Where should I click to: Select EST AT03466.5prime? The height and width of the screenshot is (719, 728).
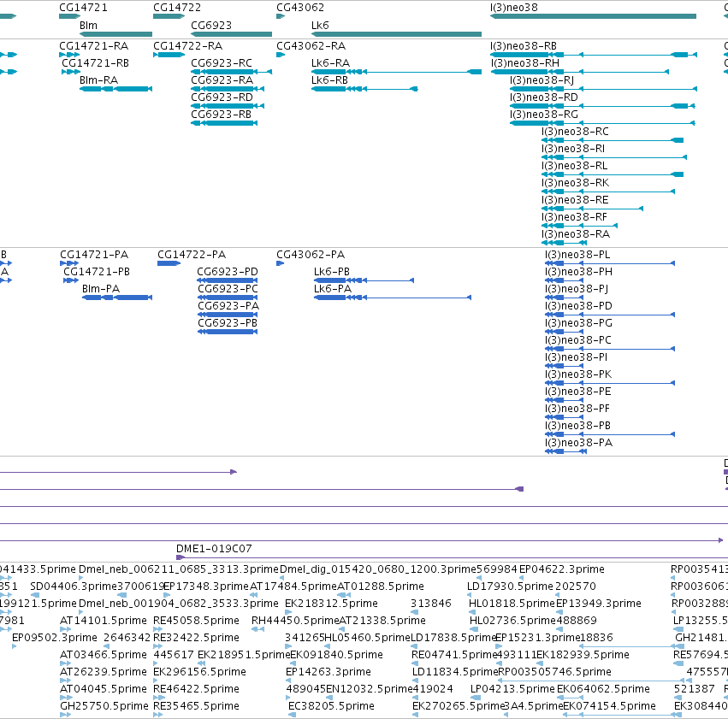pyautogui.click(x=103, y=655)
